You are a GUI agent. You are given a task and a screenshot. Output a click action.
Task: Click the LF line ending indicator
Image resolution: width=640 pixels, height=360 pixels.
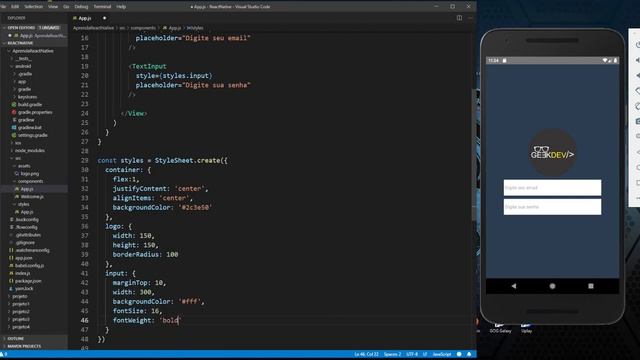tap(424, 354)
